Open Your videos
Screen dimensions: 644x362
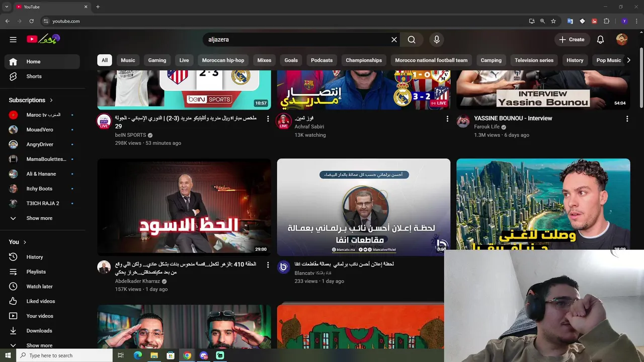click(42, 316)
